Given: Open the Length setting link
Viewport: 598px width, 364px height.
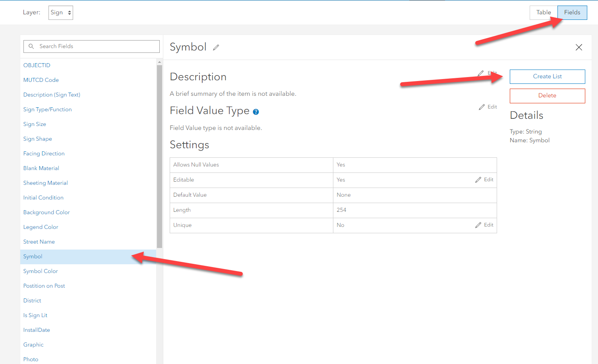Looking at the screenshot, I should pyautogui.click(x=182, y=210).
